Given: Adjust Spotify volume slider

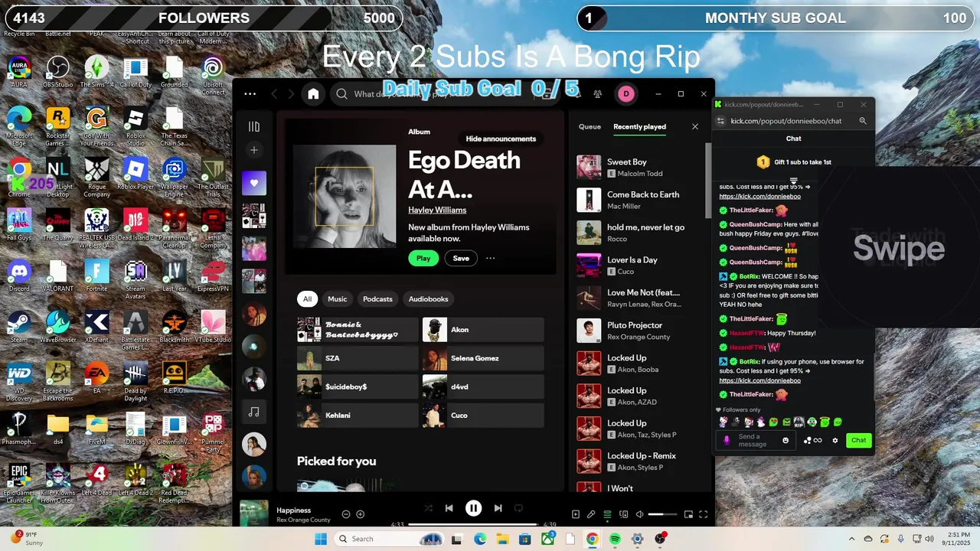Looking at the screenshot, I should tap(663, 514).
